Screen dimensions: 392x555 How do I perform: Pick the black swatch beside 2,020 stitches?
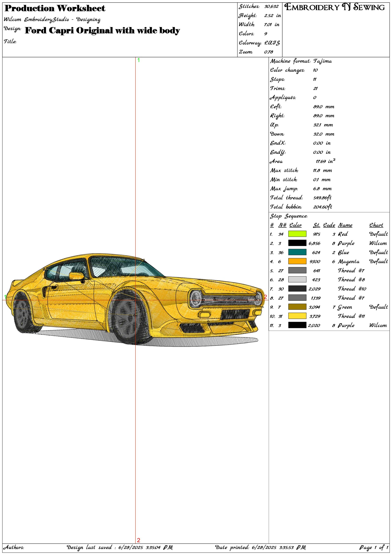297,325
